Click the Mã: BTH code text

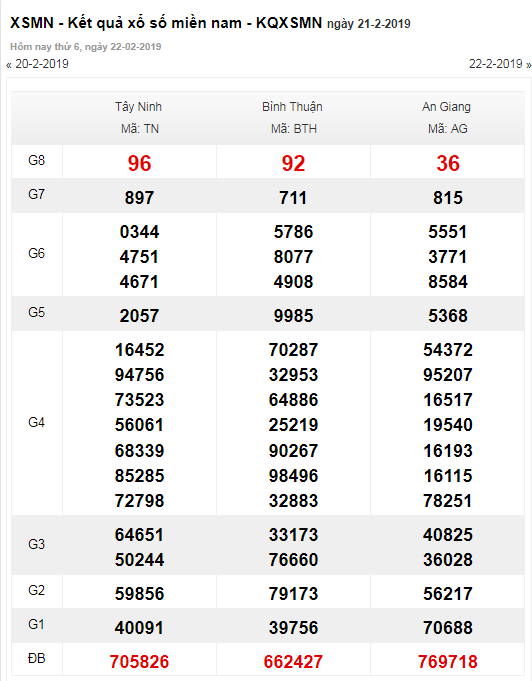pyautogui.click(x=294, y=129)
